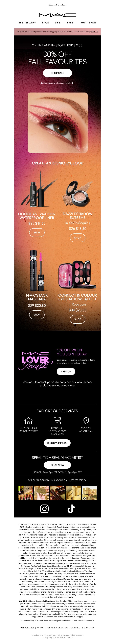
Task: Click the eye makeup hero image
Action: [57, 122]
